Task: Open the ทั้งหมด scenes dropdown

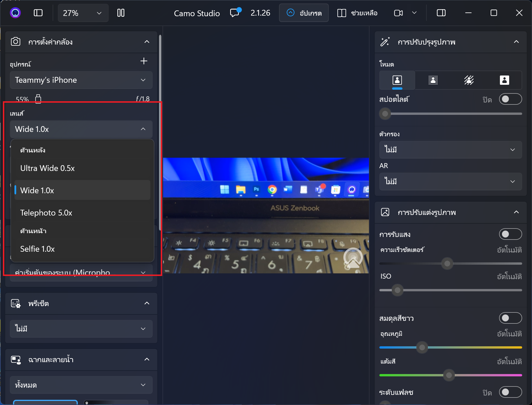Action: tap(81, 385)
